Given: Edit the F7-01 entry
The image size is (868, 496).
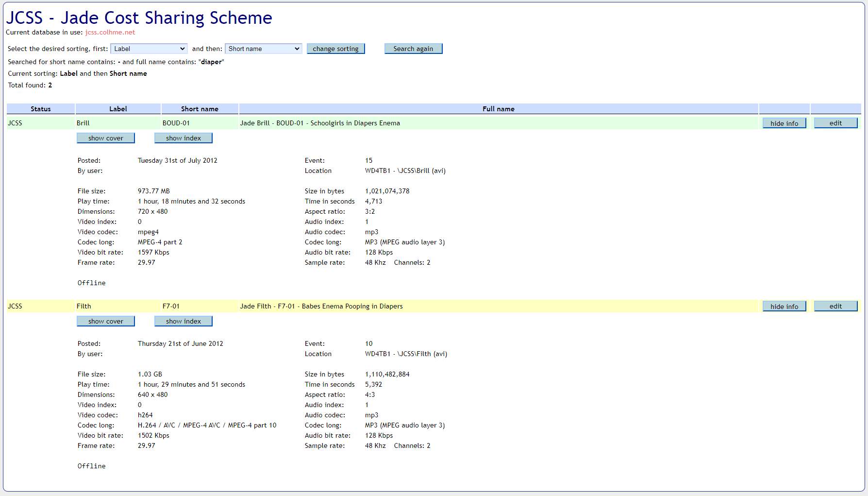Looking at the screenshot, I should tap(835, 307).
